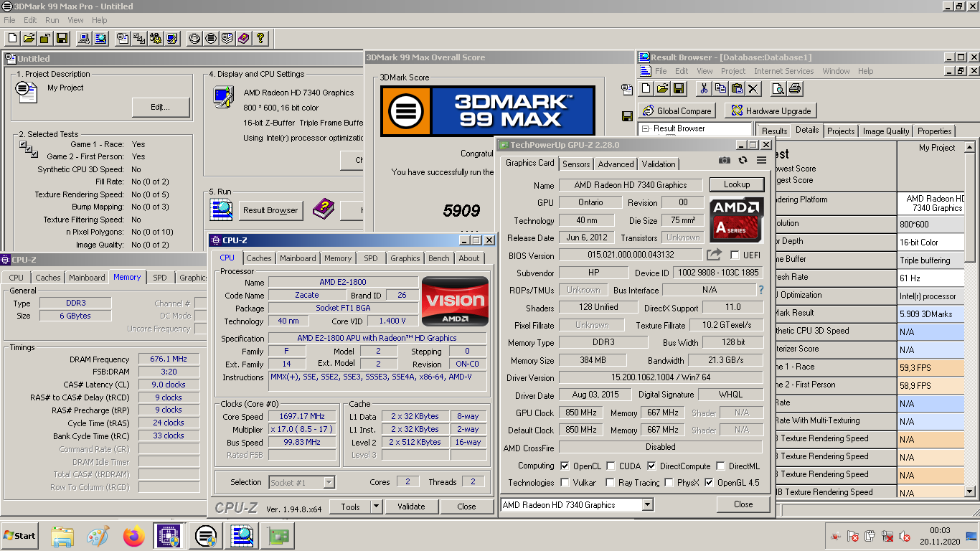Toggle the UEFI checkbox in GPU-Z
The height and width of the screenshot is (551, 980).
pos(735,255)
